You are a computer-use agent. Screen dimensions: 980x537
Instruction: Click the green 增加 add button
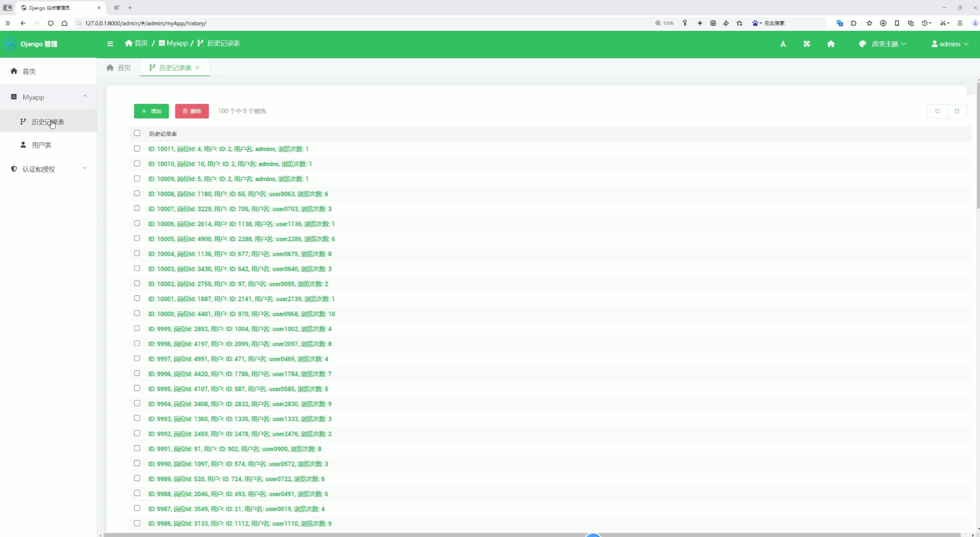(152, 111)
